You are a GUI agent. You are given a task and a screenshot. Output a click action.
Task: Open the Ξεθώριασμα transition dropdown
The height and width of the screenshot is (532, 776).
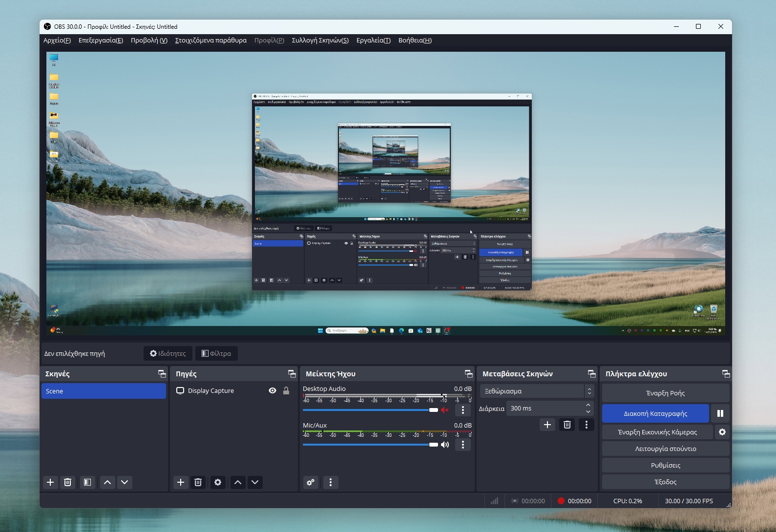click(x=536, y=391)
